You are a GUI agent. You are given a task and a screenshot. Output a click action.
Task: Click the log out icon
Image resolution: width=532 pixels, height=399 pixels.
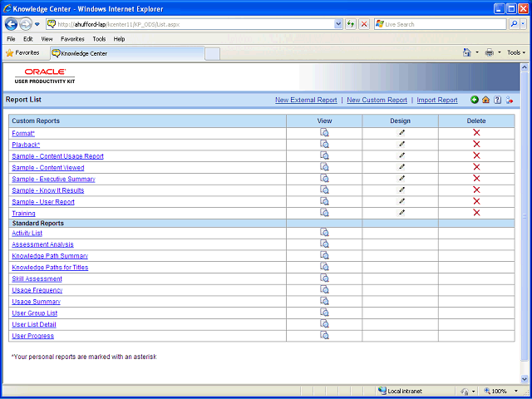click(x=509, y=100)
